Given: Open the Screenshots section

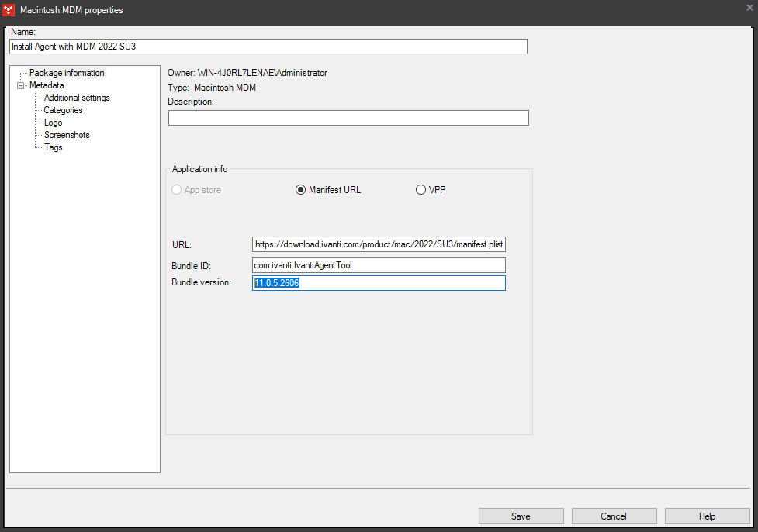Looking at the screenshot, I should 66,134.
